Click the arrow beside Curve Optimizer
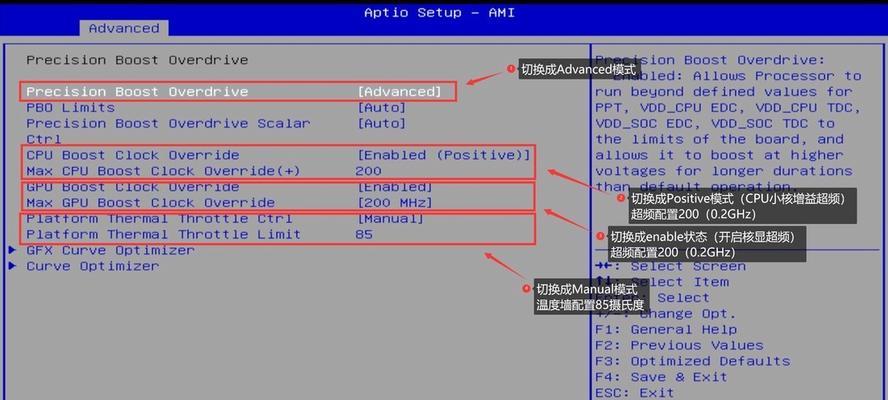The height and width of the screenshot is (400, 888). [x=12, y=266]
